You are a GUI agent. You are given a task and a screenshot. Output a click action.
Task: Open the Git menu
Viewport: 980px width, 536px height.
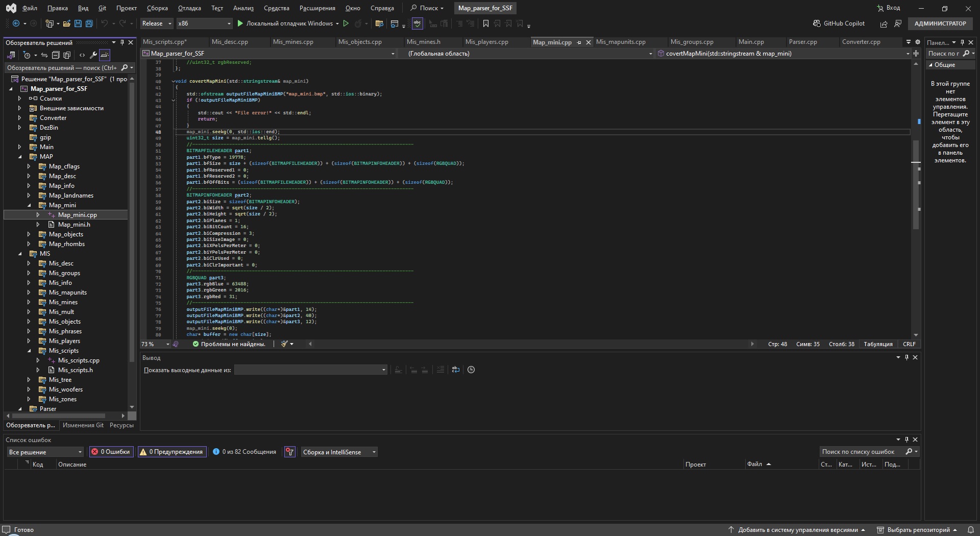point(102,8)
